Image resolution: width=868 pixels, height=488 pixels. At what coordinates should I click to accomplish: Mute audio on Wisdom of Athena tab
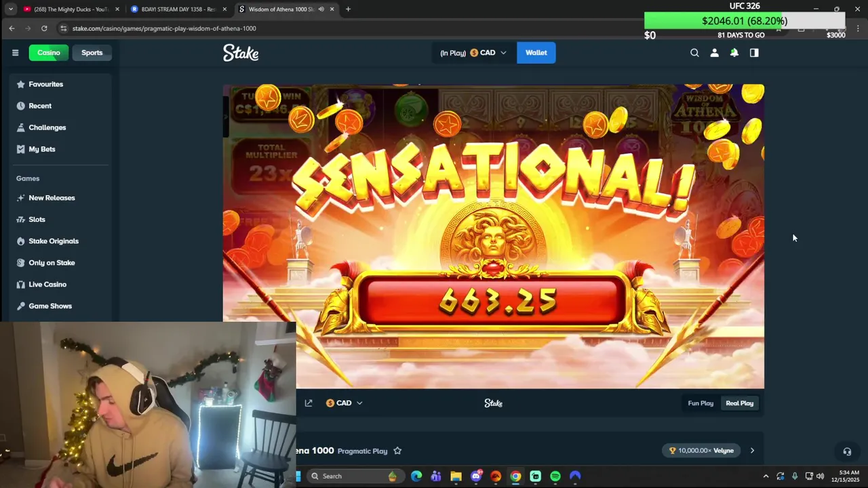tap(321, 9)
